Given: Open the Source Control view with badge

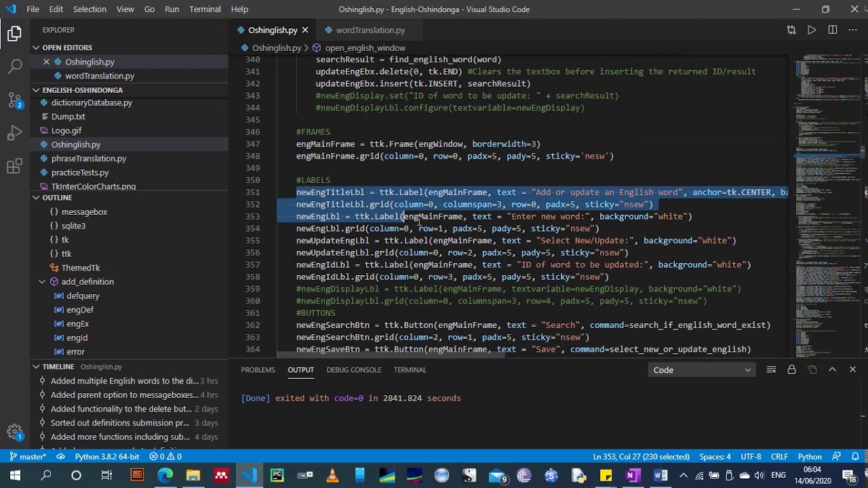Looking at the screenshot, I should click(x=15, y=100).
